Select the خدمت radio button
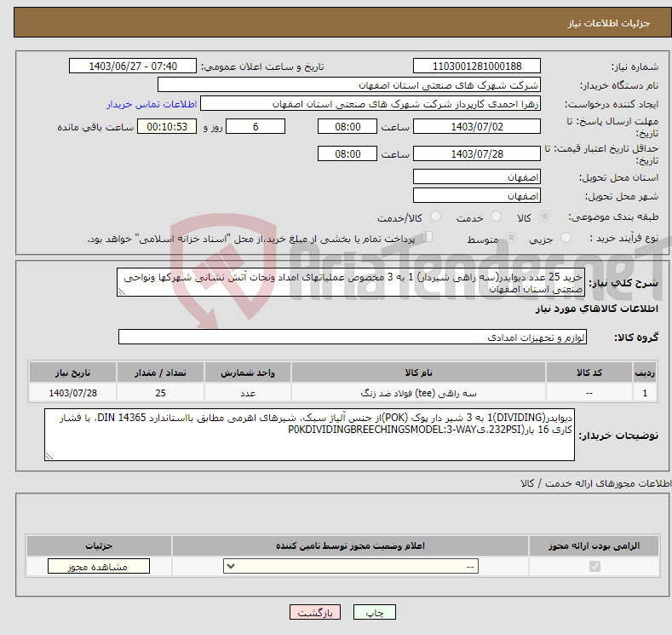Screen dimensions: 672x635 496,216
